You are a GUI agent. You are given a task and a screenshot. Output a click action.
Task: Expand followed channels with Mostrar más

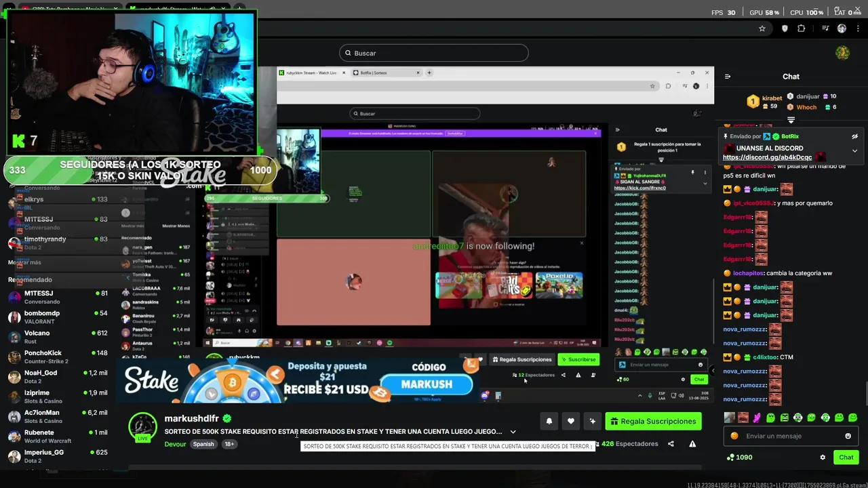coord(24,262)
